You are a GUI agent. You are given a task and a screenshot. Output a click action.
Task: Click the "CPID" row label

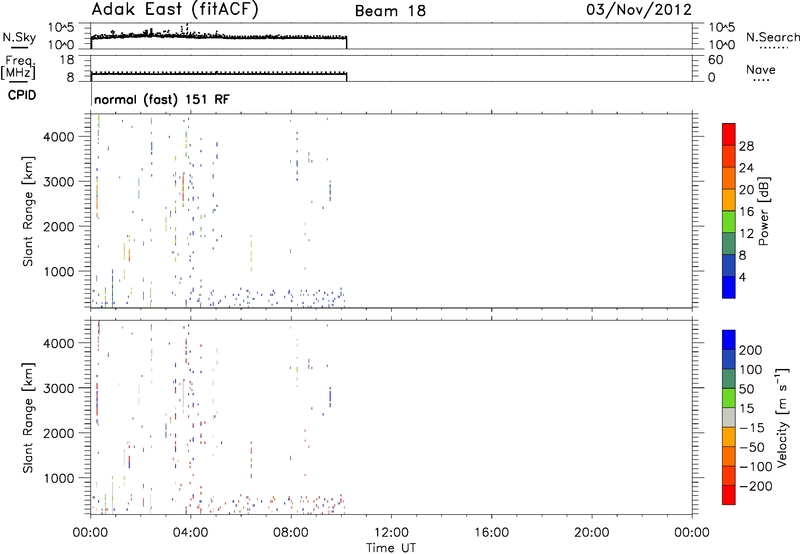(x=22, y=95)
